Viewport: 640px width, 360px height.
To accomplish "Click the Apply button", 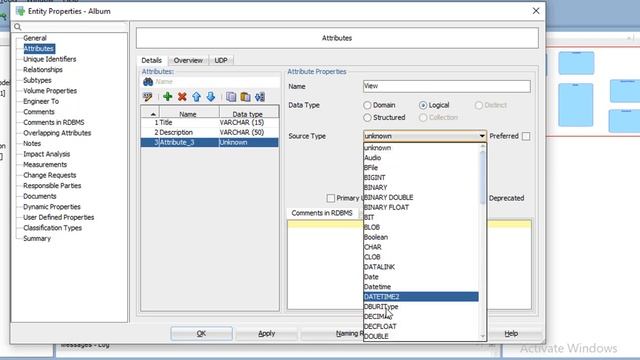I will pyautogui.click(x=267, y=333).
